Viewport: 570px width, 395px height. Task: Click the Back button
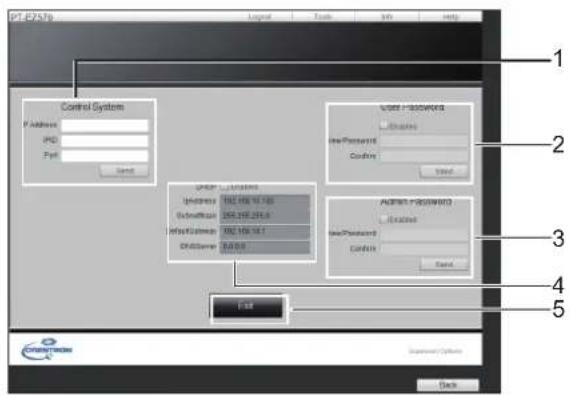pos(447,385)
